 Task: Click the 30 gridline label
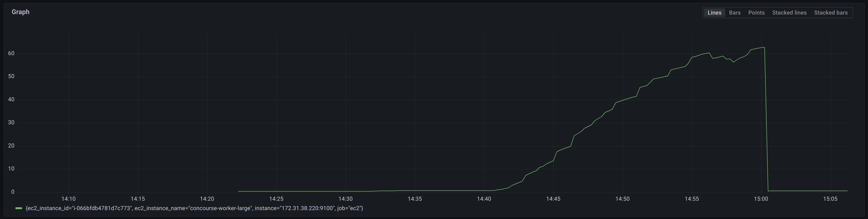11,122
